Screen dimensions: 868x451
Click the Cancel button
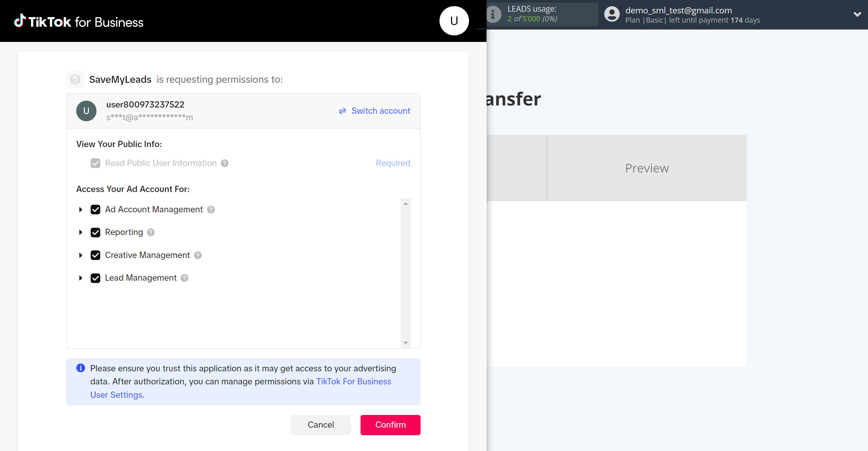click(x=321, y=425)
